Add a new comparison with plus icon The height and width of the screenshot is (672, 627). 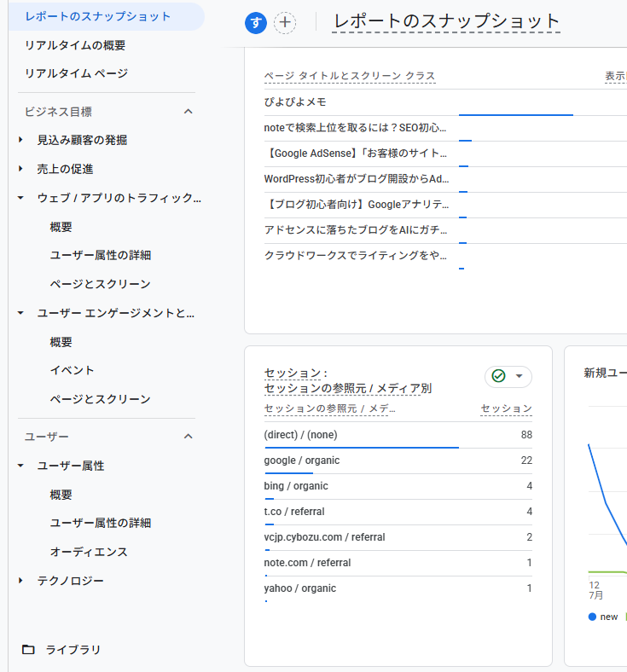click(x=285, y=23)
